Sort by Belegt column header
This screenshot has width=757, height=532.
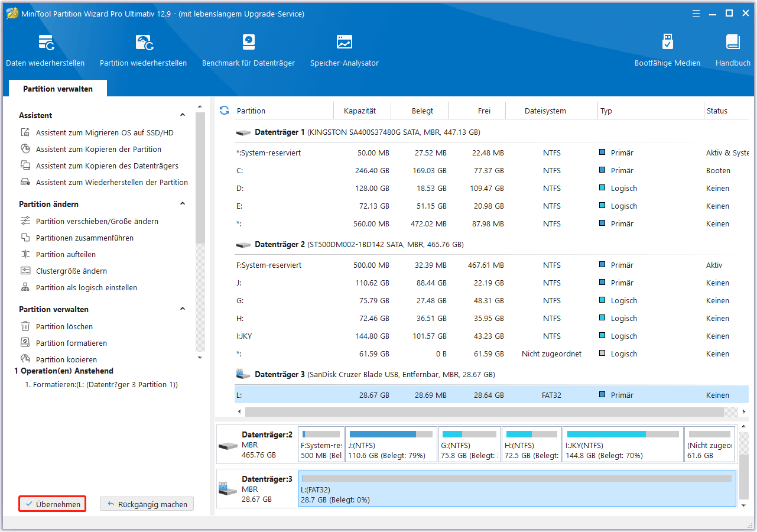[x=423, y=111]
